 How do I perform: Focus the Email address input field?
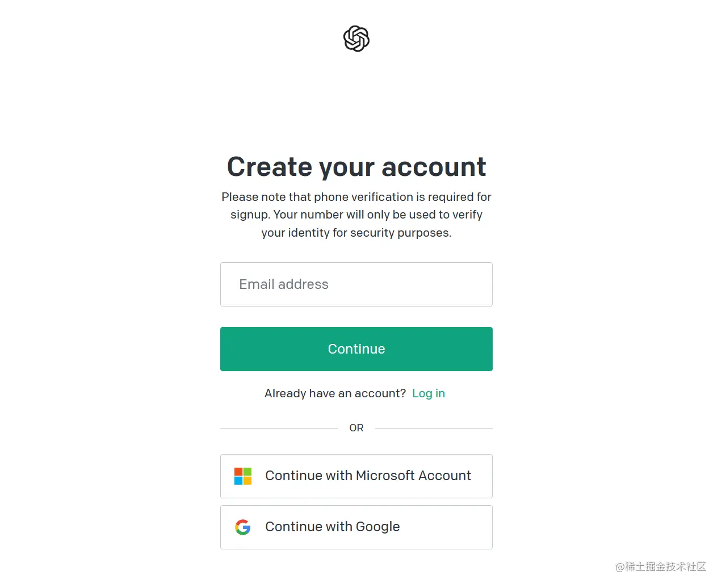356,284
